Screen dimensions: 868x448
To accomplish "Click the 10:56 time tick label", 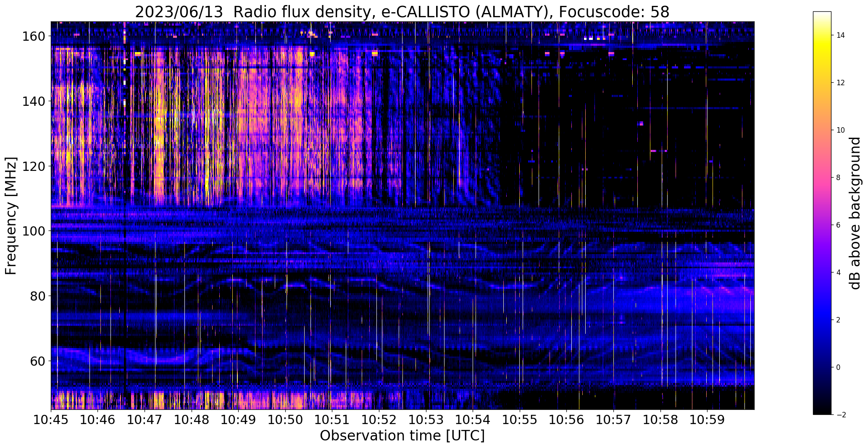I will tap(566, 419).
